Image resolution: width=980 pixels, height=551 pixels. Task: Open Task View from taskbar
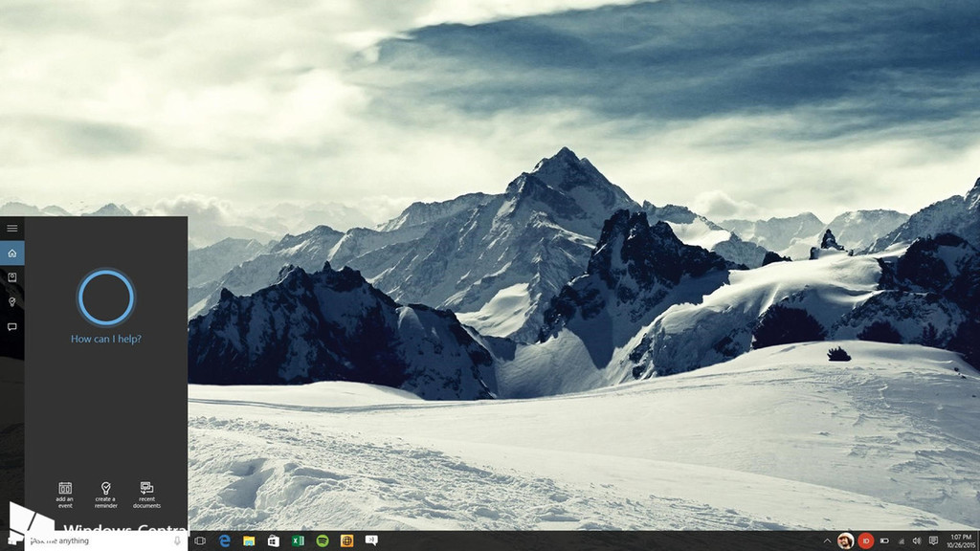[x=200, y=540]
